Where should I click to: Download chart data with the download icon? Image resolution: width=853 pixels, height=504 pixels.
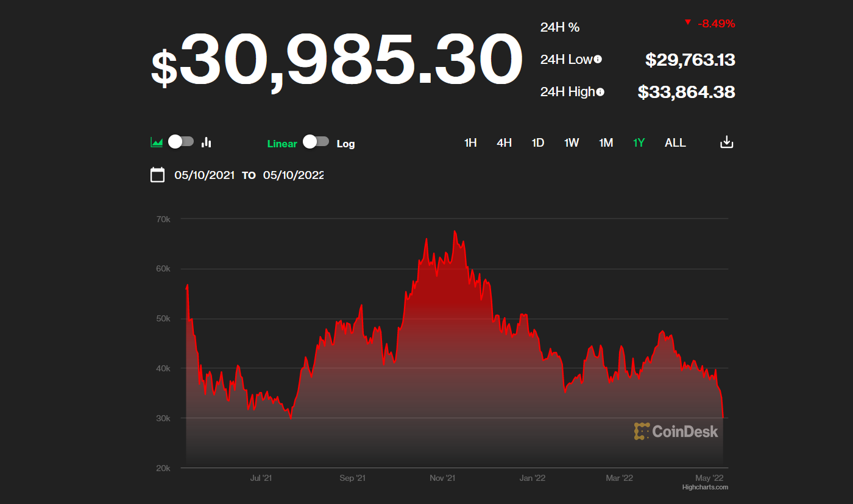tap(726, 142)
